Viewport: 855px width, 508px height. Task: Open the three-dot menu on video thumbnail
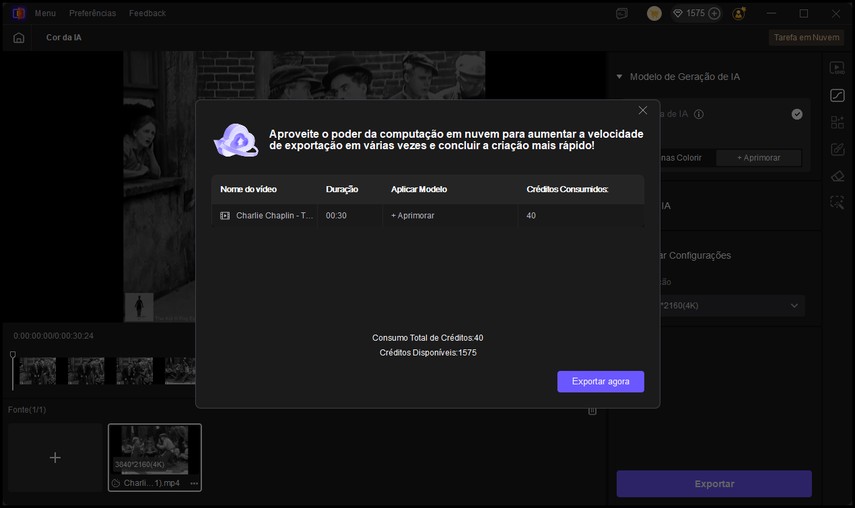point(194,483)
